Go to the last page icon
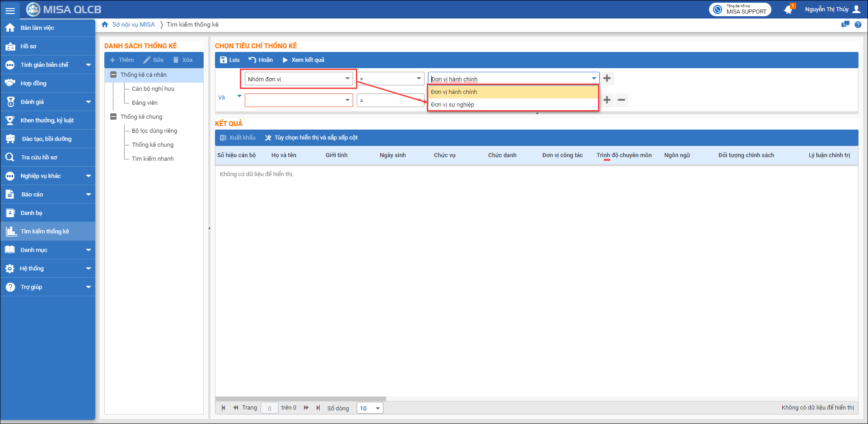This screenshot has height=424, width=868. 318,408
